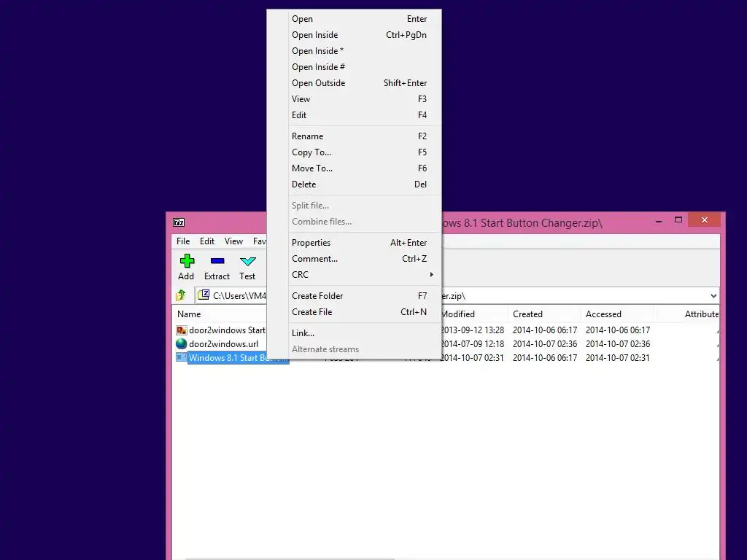747x560 pixels.
Task: Sort by the Name column header
Action: click(189, 314)
